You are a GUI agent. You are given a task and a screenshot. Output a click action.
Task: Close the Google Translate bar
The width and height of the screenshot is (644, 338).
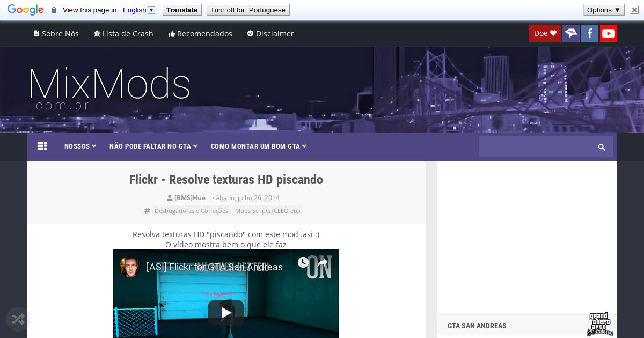(634, 10)
